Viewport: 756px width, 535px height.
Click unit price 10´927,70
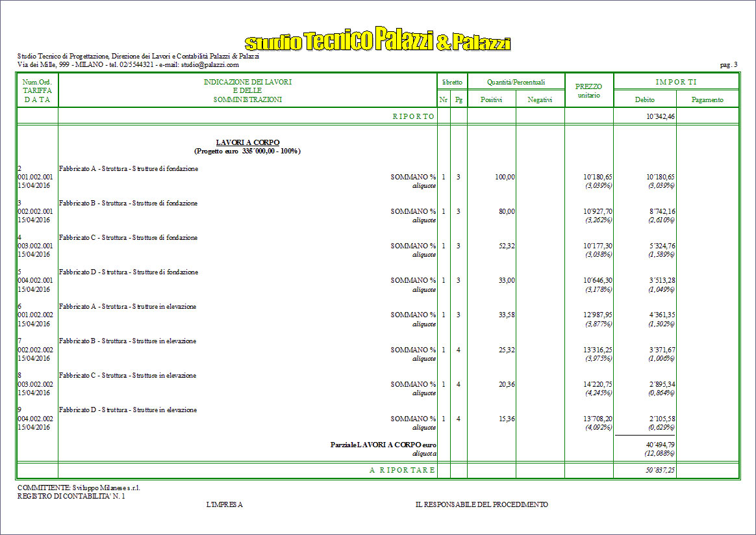pyautogui.click(x=598, y=211)
